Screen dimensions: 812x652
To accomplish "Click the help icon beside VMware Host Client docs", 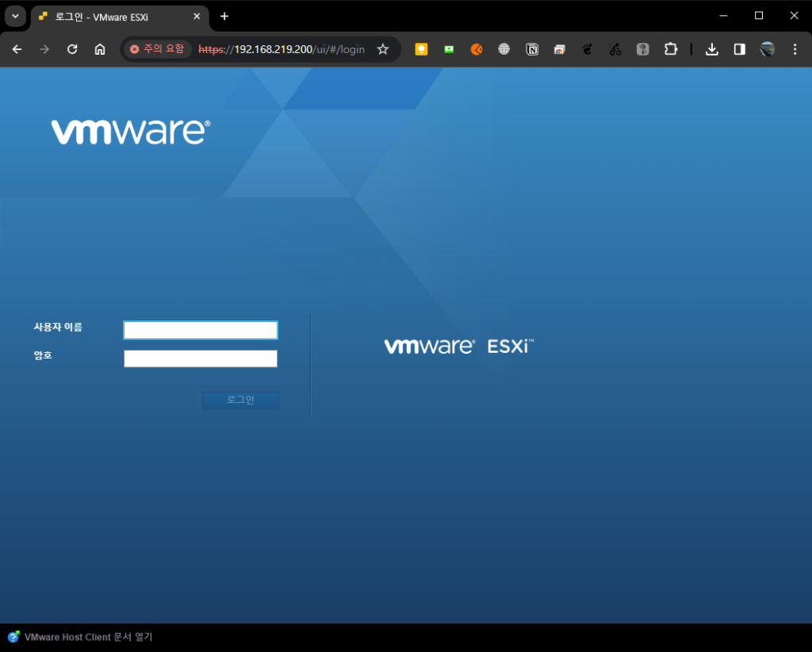I will [x=14, y=636].
